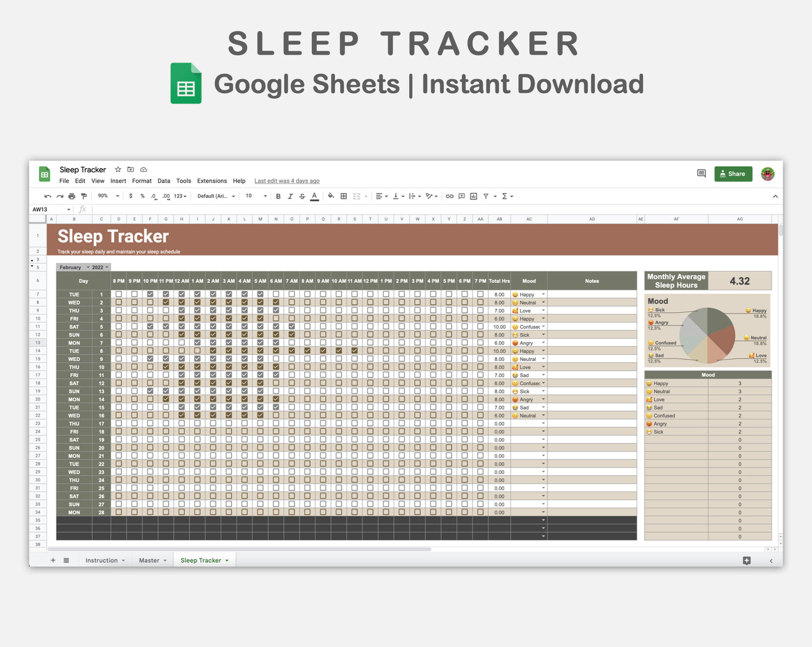This screenshot has width=812, height=647.
Task: Check the 12 AM checkbox for TUE day 1
Action: 182,294
